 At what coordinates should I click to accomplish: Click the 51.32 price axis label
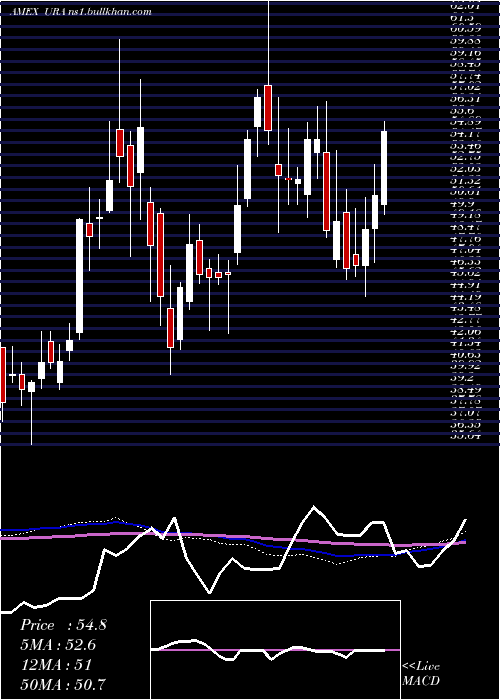(x=465, y=181)
